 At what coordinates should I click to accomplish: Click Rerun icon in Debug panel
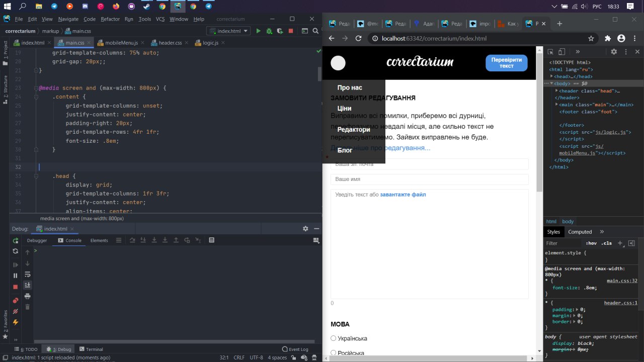[x=16, y=241]
